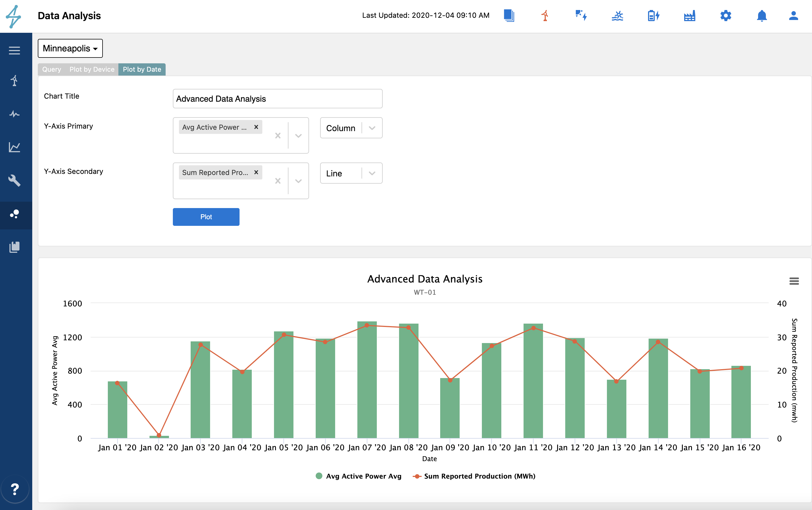Remove the Avg Active Power tag
The image size is (812, 510).
click(256, 127)
